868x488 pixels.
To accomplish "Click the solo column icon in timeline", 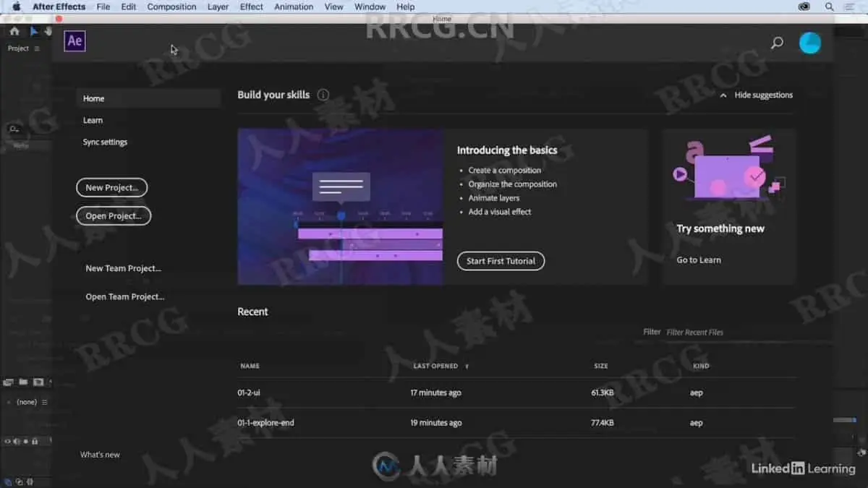I will (25, 441).
